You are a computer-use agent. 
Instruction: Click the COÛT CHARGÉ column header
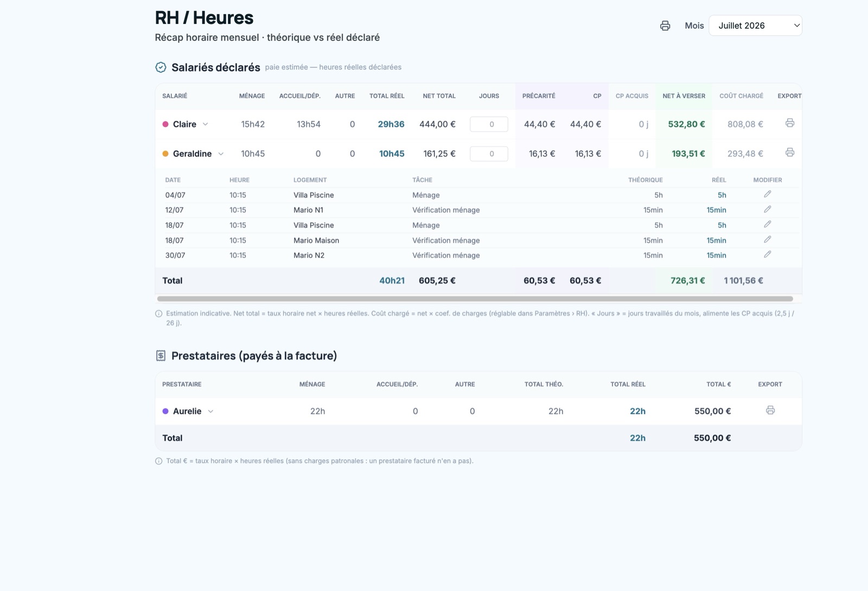[741, 96]
